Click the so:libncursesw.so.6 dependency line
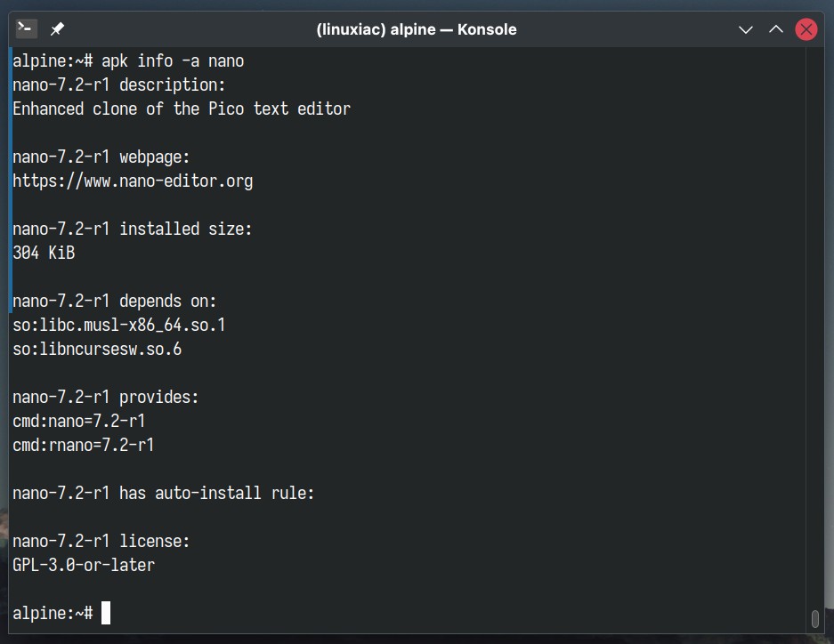 tap(97, 349)
